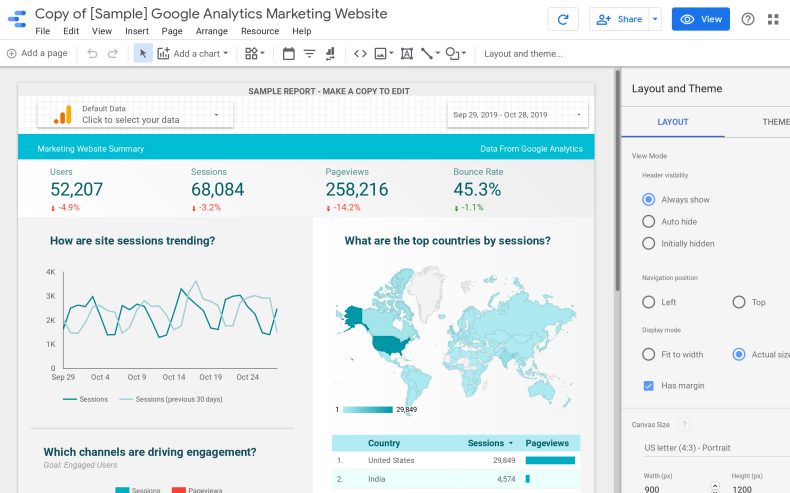Select Auto hide header visibility
The height and width of the screenshot is (493, 790).
[648, 222]
